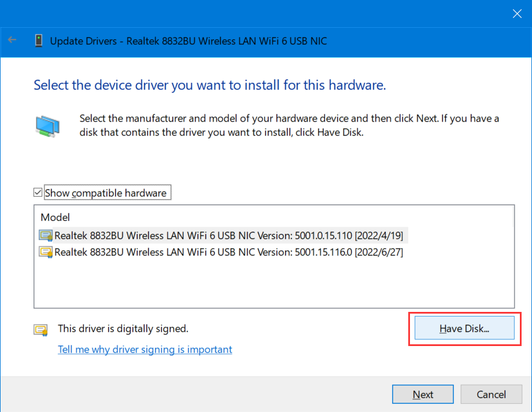Close the Update Drivers window

(517, 13)
